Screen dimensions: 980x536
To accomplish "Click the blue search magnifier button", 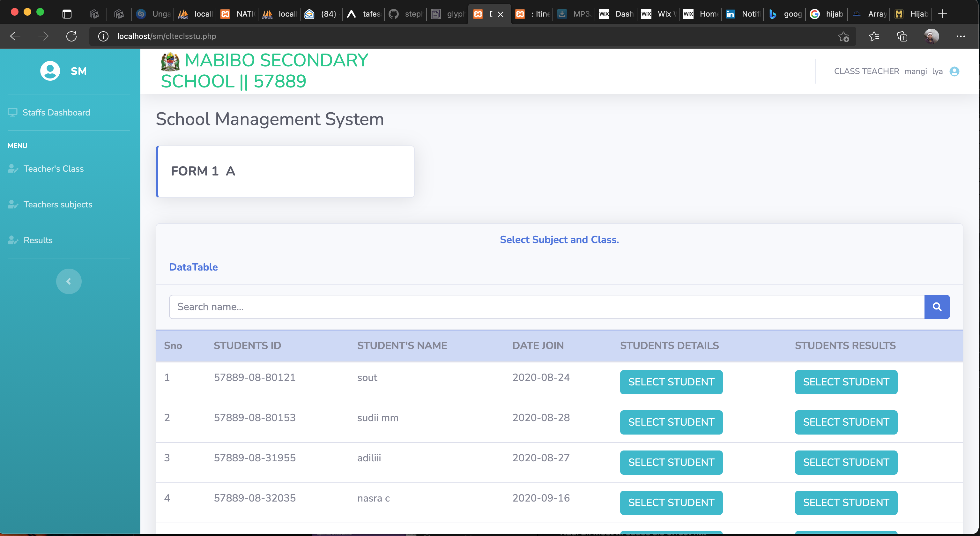I will (937, 307).
